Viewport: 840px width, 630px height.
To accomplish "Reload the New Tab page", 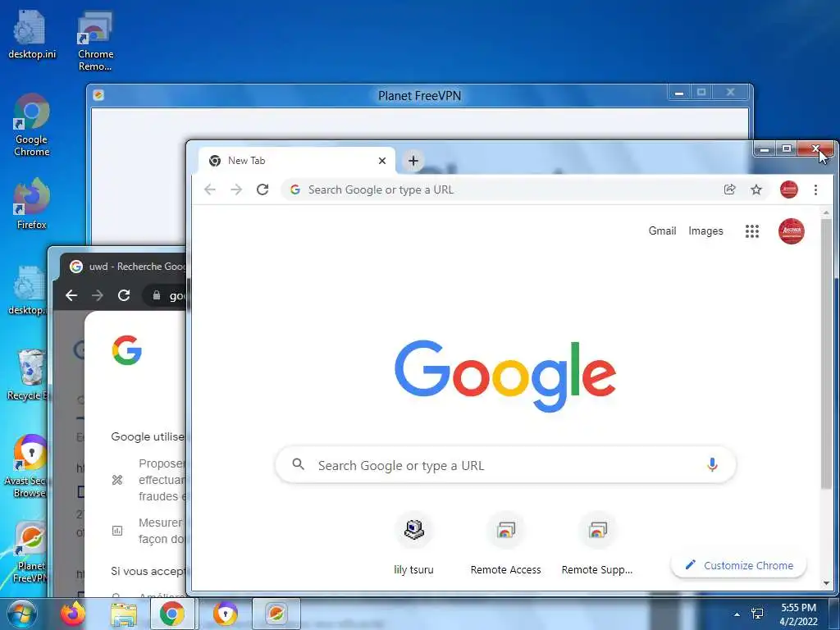I will pyautogui.click(x=262, y=189).
